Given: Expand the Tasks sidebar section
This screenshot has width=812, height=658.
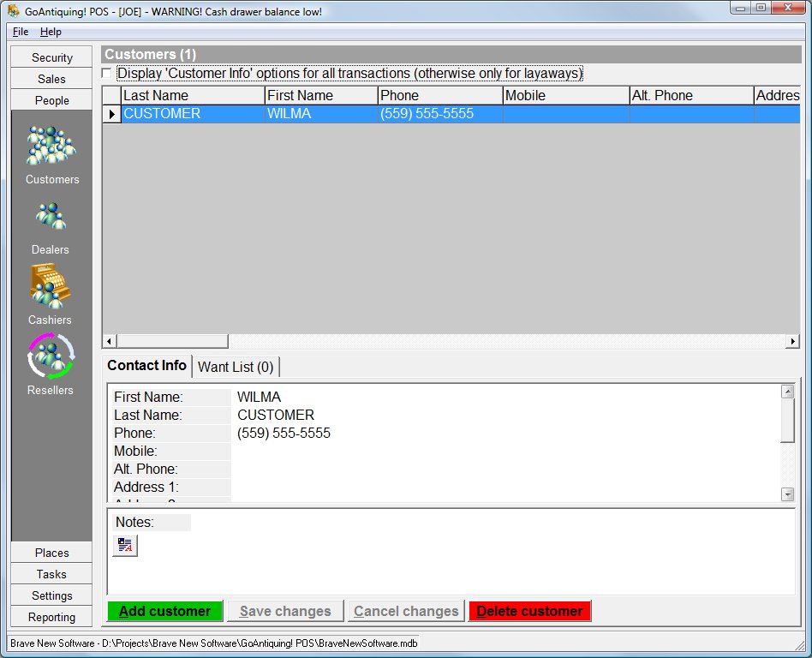Looking at the screenshot, I should 51,574.
